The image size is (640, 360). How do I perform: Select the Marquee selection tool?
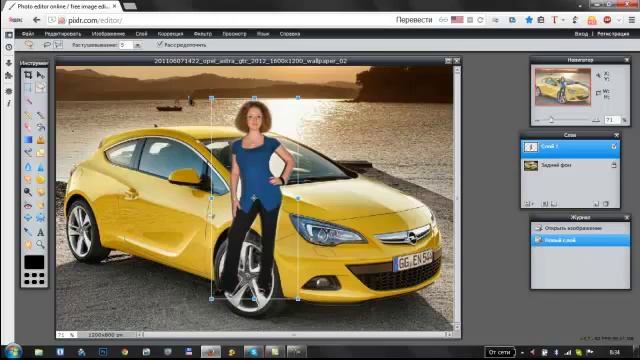tap(28, 88)
